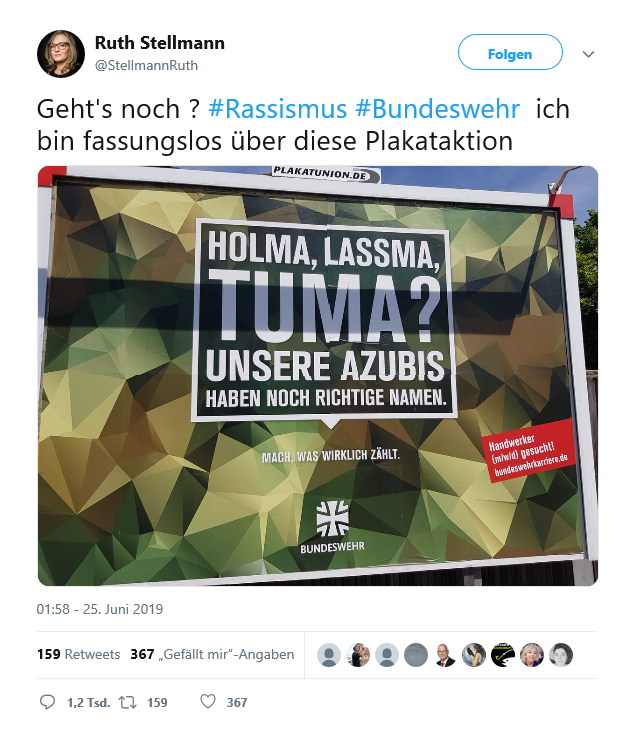Viewport: 634px width, 734px height.
Task: Click the reply speech bubble icon
Action: 47,702
